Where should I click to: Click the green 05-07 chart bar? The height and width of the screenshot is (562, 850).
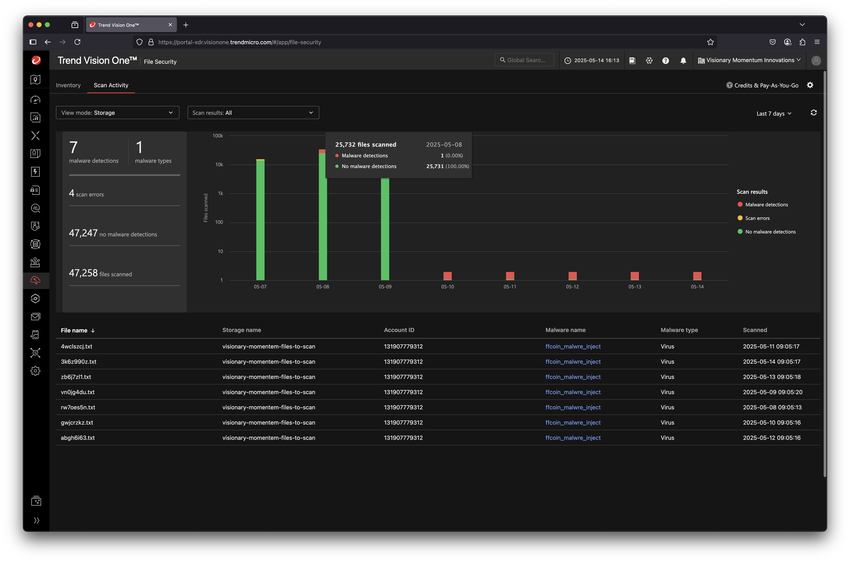260,220
